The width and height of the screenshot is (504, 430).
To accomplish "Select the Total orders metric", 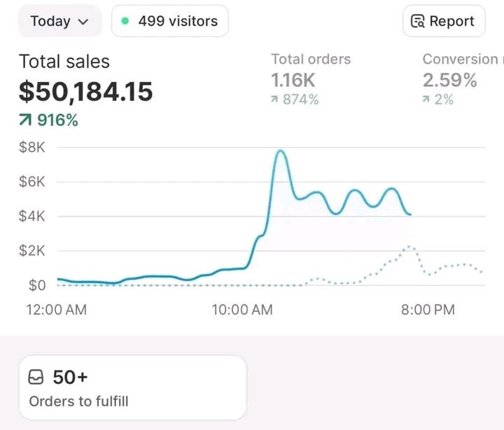I will 311,59.
